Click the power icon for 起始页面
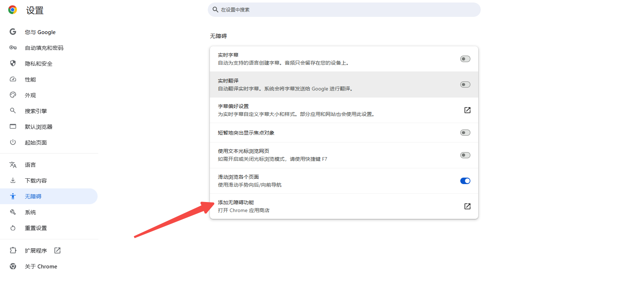The image size is (644, 305). 13,142
